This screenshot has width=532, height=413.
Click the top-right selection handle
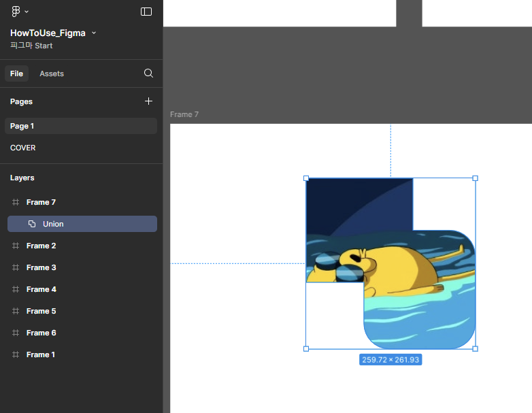pos(476,178)
